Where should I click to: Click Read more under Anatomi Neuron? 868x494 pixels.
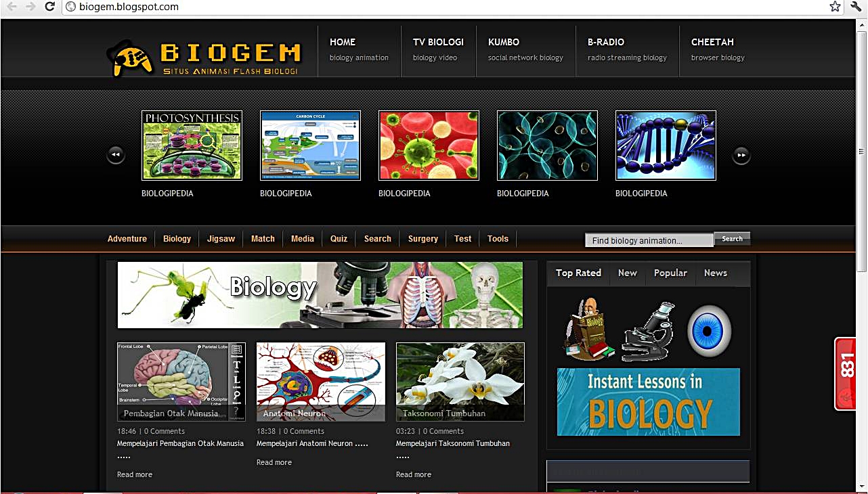(x=274, y=462)
